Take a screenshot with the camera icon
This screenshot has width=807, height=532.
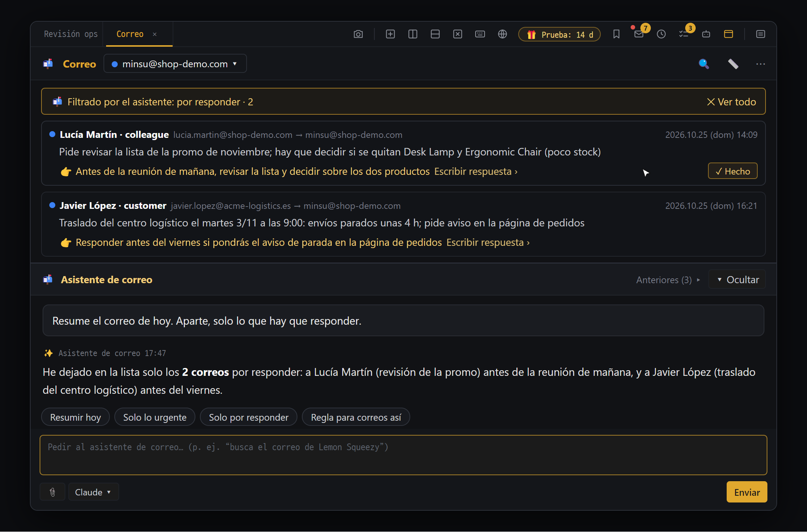(x=358, y=34)
